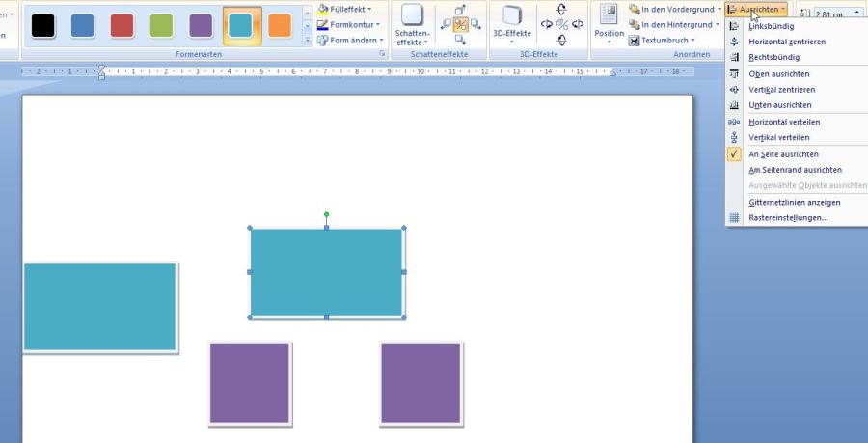Viewport: 868px width, 443px height.
Task: Tilt the 3D effect to the right
Action: (578, 24)
